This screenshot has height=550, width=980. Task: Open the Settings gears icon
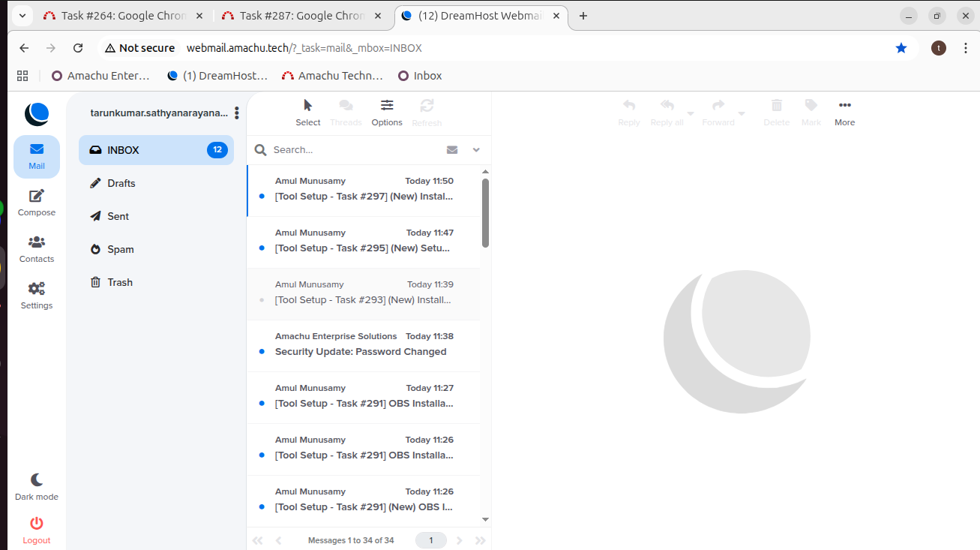click(36, 290)
